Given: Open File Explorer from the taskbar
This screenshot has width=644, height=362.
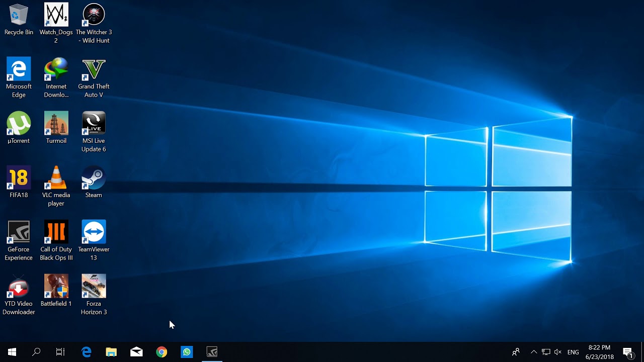Looking at the screenshot, I should 111,352.
